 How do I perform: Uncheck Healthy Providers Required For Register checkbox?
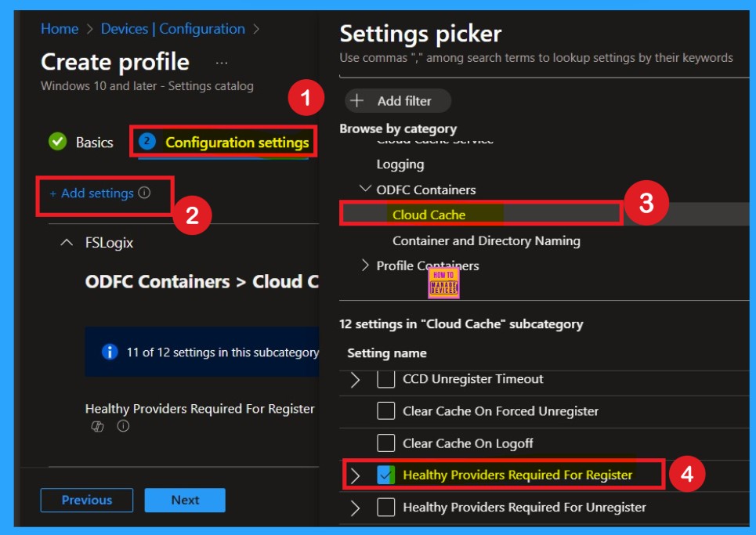tap(385, 475)
